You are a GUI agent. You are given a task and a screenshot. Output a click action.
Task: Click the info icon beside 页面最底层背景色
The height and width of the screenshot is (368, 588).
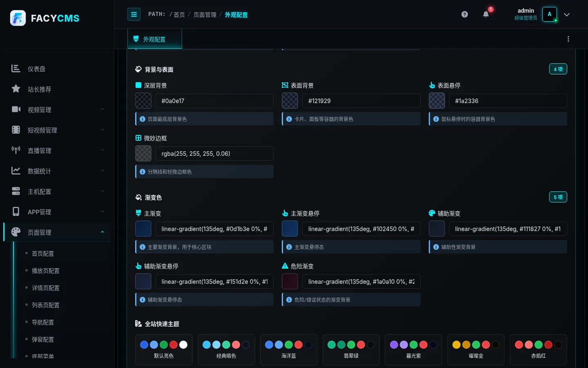point(143,119)
